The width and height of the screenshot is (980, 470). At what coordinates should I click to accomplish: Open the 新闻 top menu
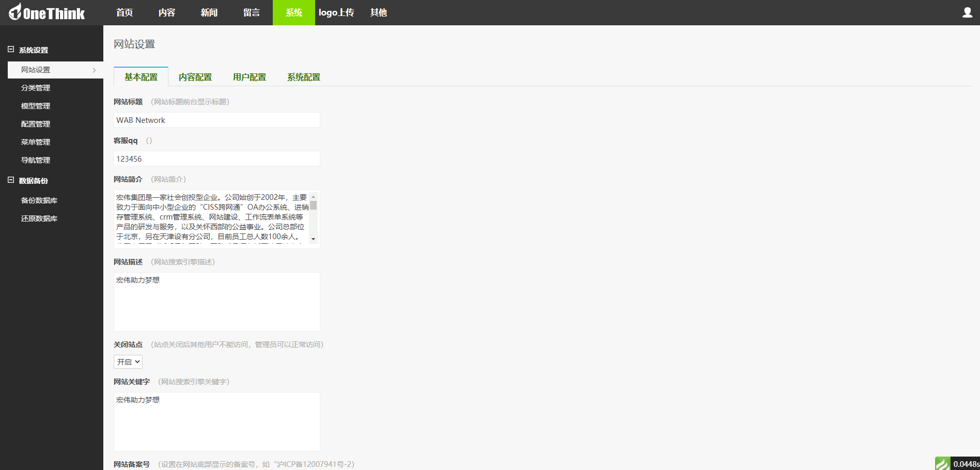[x=209, y=12]
